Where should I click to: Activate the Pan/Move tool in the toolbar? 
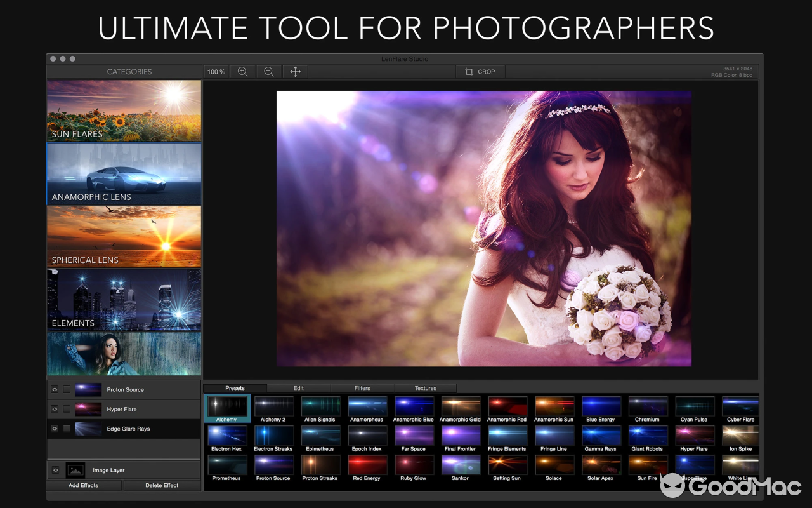click(x=295, y=72)
